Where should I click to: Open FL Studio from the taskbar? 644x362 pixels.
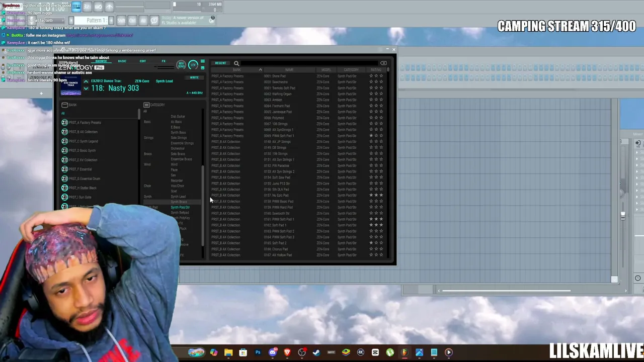pyautogui.click(x=404, y=352)
